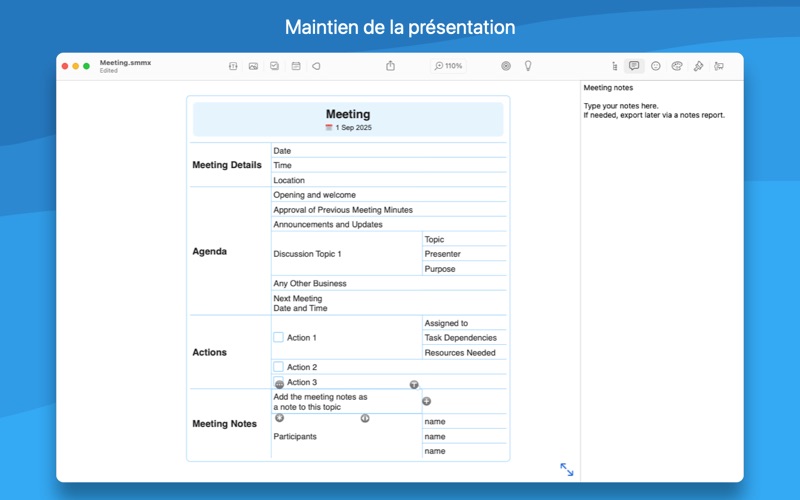Click the presentation board icon at toolbar end
Screen dimensions: 800x500
coord(719,66)
